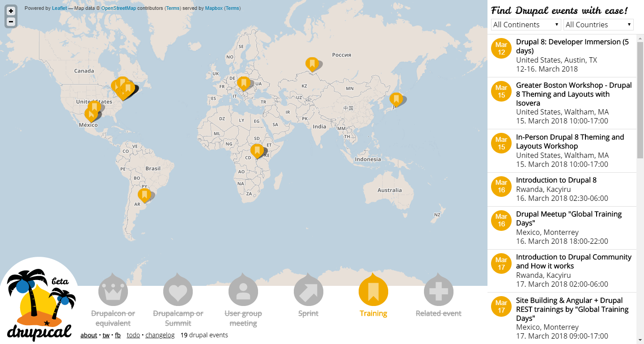Image resolution: width=644 pixels, height=344 pixels.
Task: Open the changelog link
Action: tap(160, 335)
